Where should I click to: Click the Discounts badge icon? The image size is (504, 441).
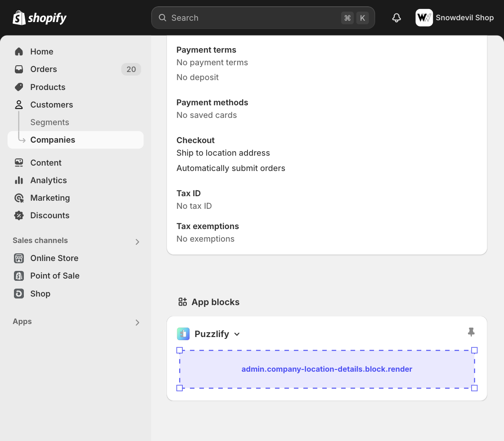[x=19, y=216]
